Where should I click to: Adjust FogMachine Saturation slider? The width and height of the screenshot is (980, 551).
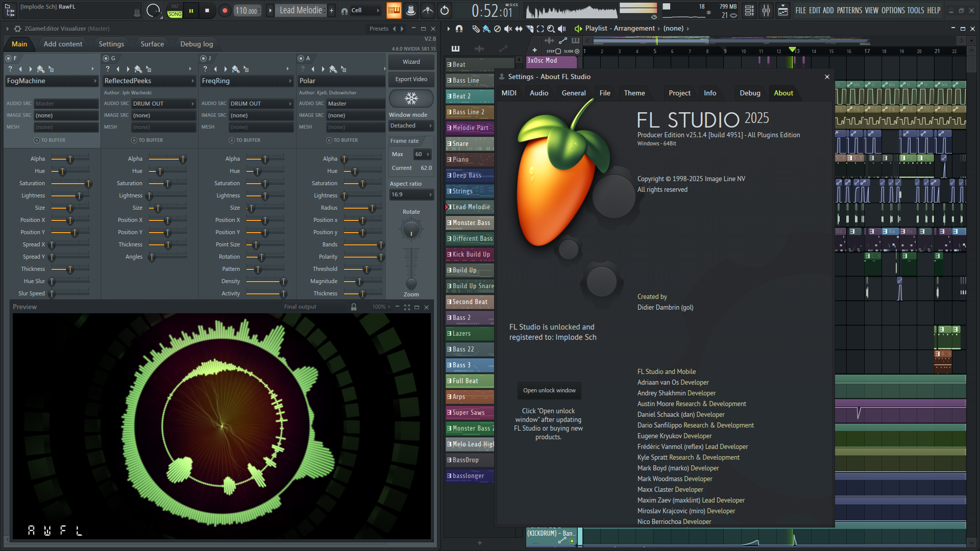point(70,183)
